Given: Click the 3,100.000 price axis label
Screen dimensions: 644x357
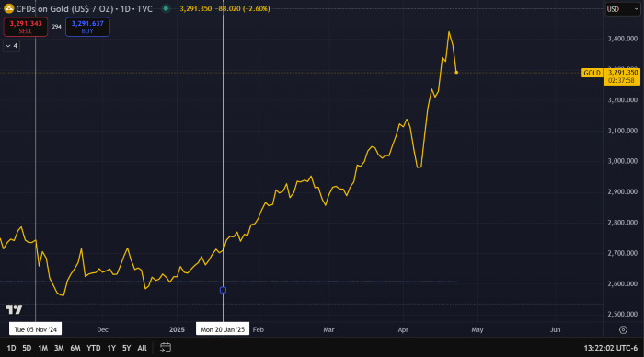Looking at the screenshot, I should [623, 131].
